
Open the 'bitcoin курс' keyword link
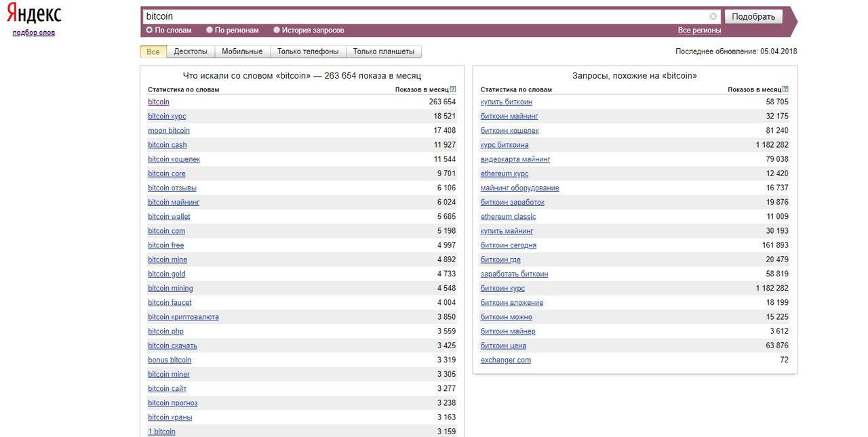point(167,117)
